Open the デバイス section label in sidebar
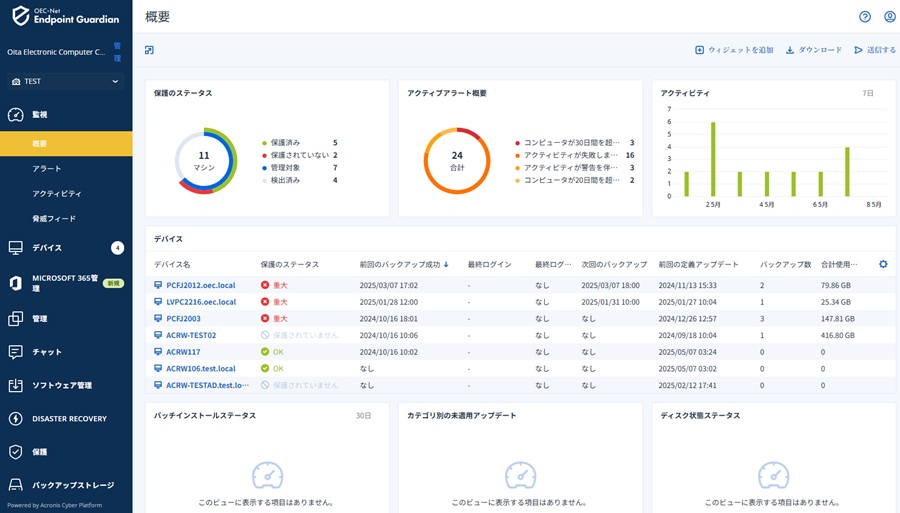The height and width of the screenshot is (513, 900). click(47, 248)
